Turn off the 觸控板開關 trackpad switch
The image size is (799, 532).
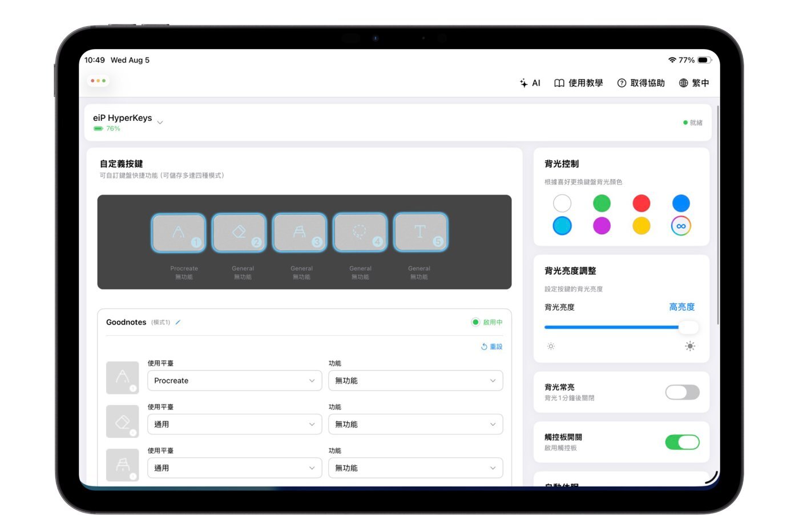pos(682,442)
